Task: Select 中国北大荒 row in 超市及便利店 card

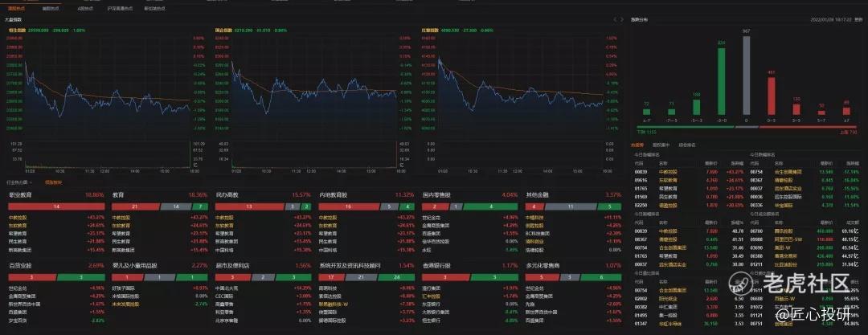Action: [x=263, y=288]
